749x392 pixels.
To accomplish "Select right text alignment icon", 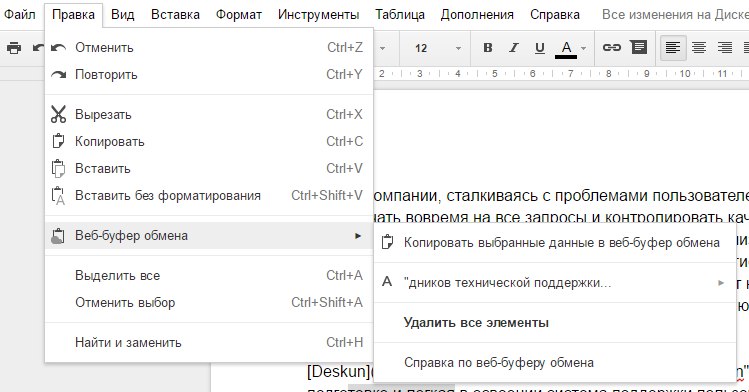I will (x=725, y=48).
